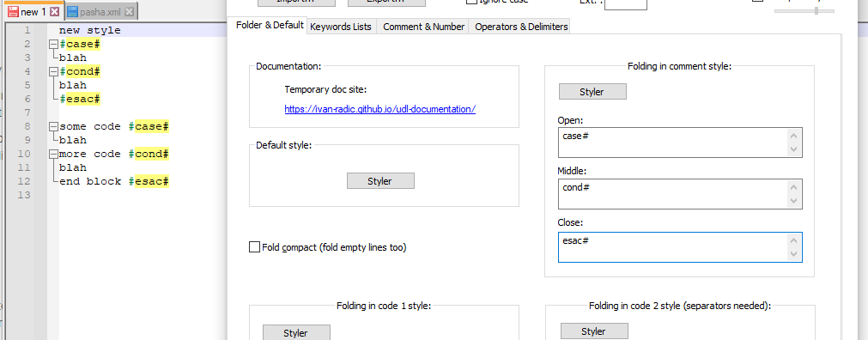Screen dimensions: 868x340
Task: Open Folding in code 1 style Styler
Action: pos(296,333)
